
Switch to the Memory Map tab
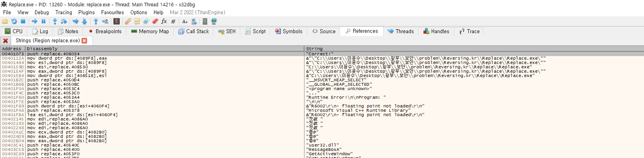point(150,31)
